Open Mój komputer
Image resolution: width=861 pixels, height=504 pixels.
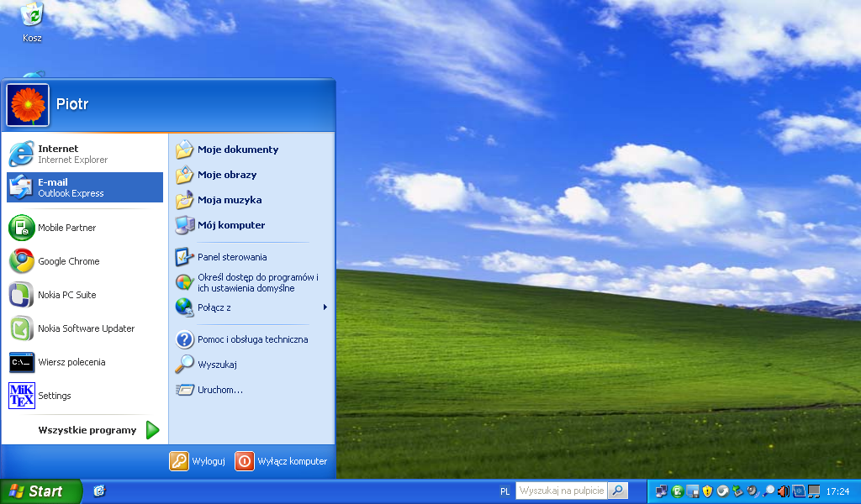point(251,225)
